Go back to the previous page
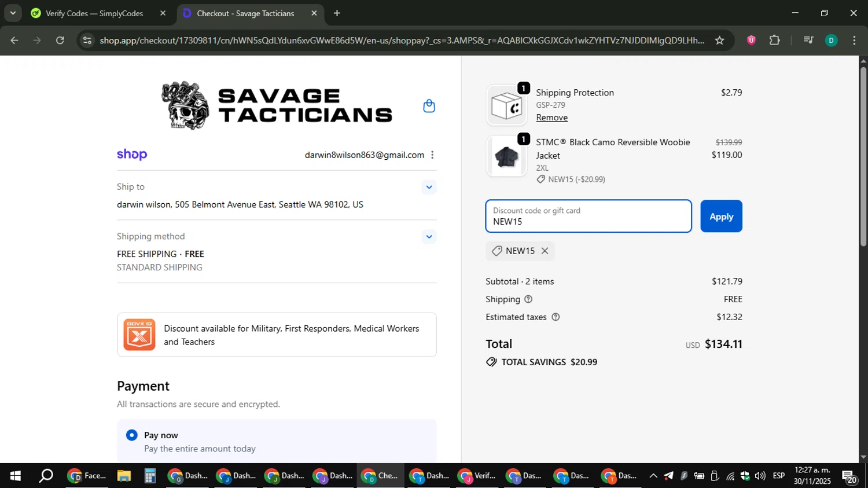The image size is (868, 488). 14,41
